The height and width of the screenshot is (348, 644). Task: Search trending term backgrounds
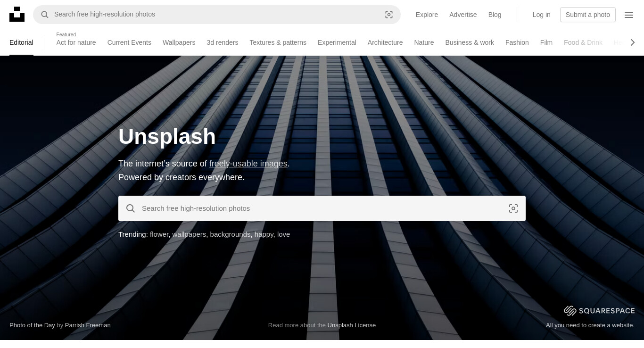point(230,234)
